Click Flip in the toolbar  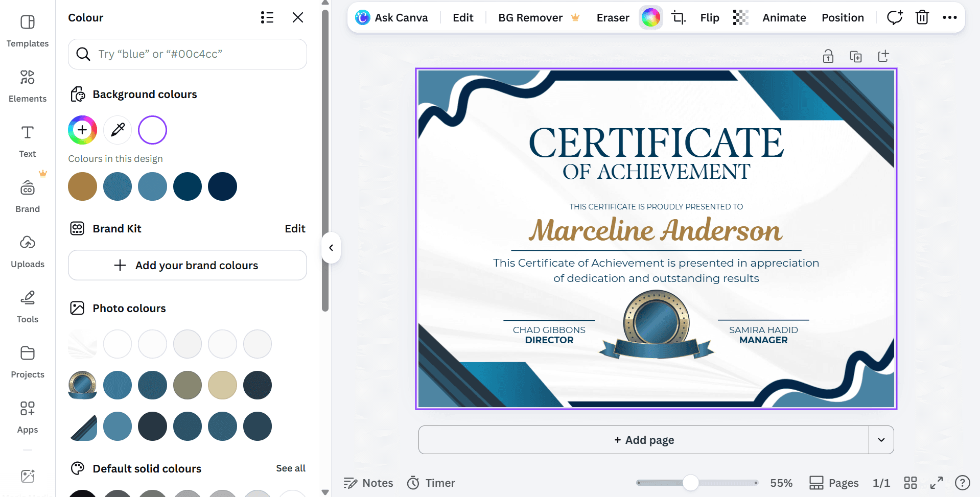[x=710, y=18]
